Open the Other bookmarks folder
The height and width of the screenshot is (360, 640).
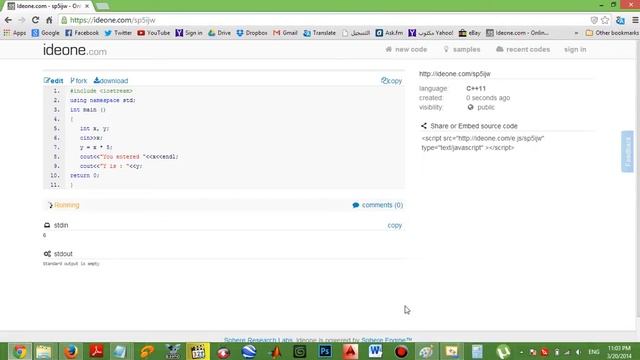tap(612, 33)
